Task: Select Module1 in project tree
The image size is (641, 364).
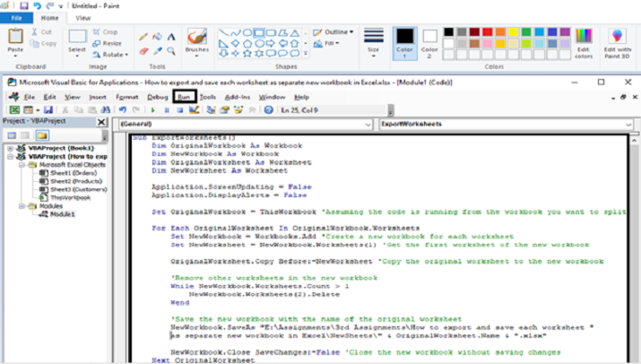Action: pyautogui.click(x=62, y=214)
